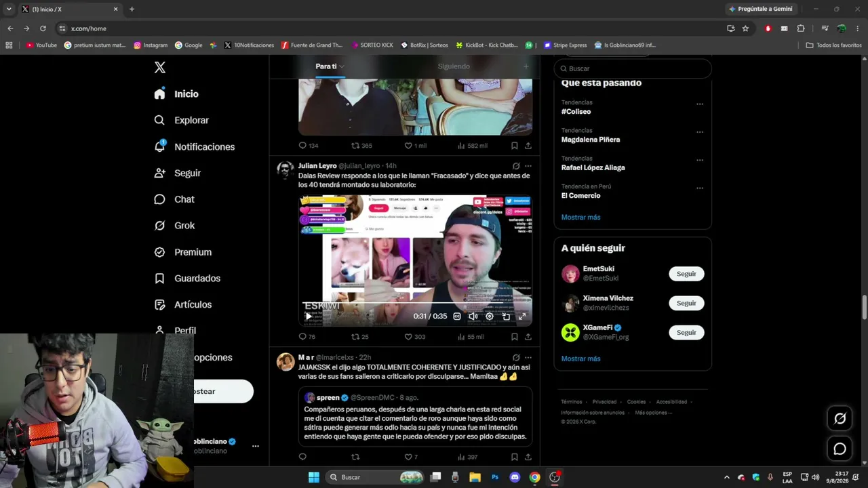This screenshot has width=868, height=488.
Task: Open Seguir in the sidebar
Action: point(178,173)
